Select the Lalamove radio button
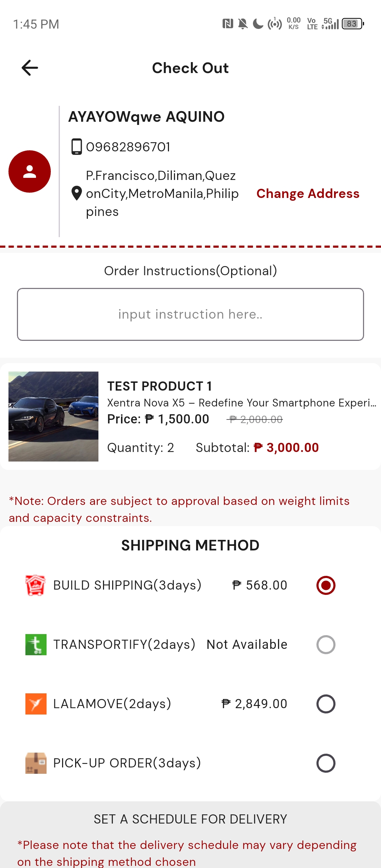 326,704
